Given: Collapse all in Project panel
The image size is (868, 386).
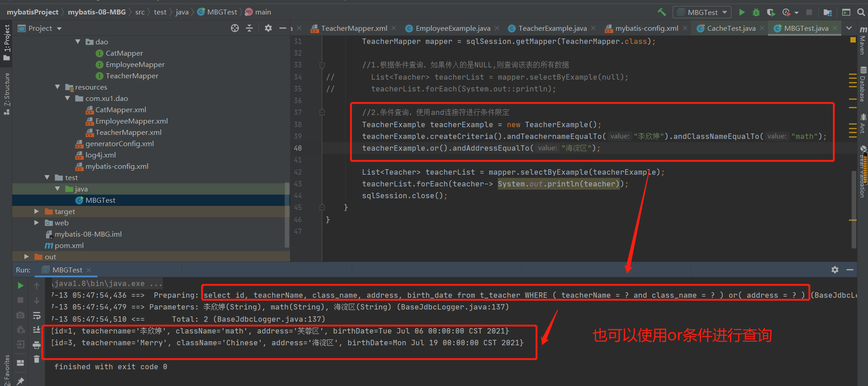Looking at the screenshot, I should (249, 28).
